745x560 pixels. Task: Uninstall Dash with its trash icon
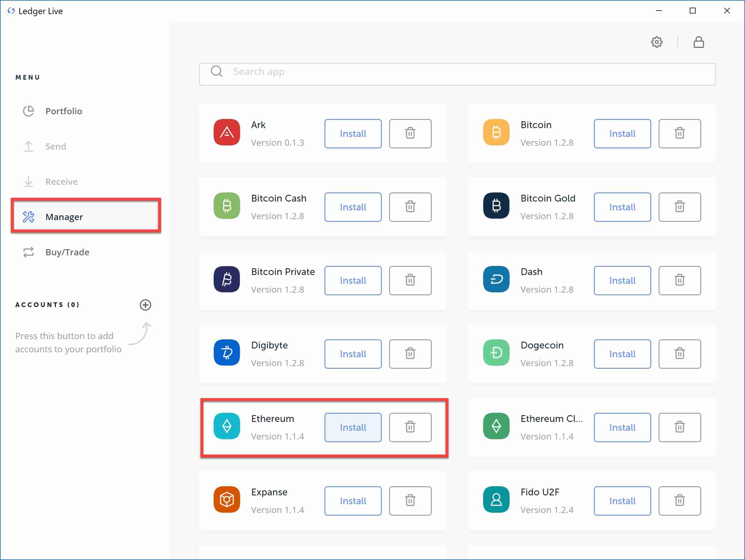tap(679, 280)
